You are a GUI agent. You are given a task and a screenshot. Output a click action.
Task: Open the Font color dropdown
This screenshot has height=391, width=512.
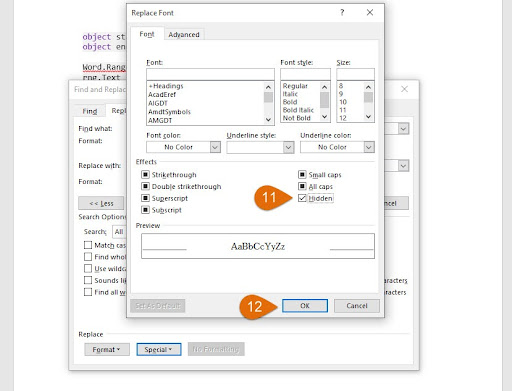tap(215, 147)
